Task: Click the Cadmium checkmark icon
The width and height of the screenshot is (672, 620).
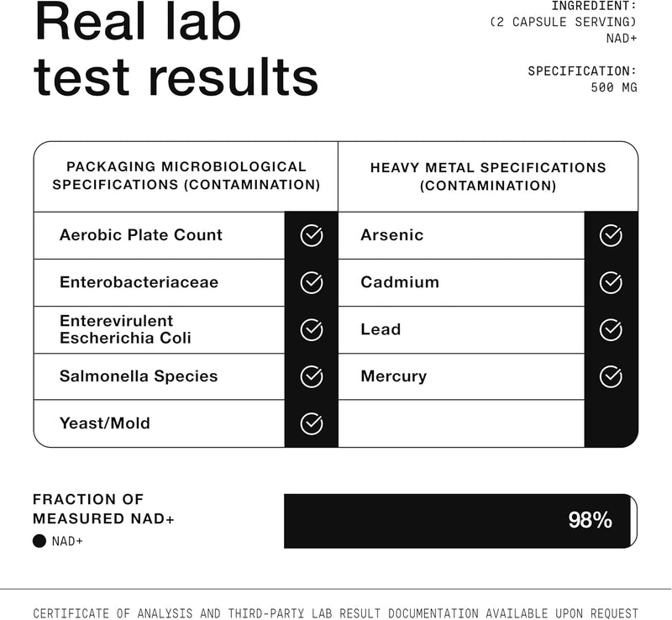Action: 611,283
